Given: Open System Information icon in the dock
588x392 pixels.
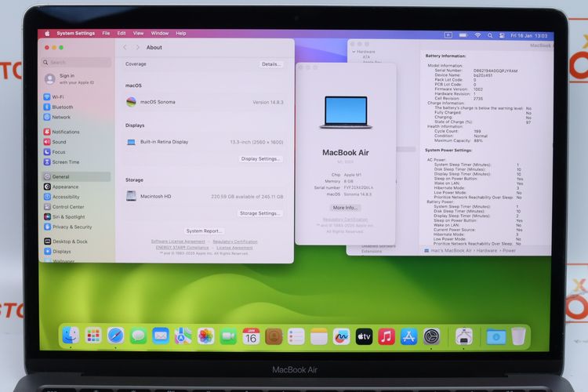Looking at the screenshot, I should pos(464,336).
